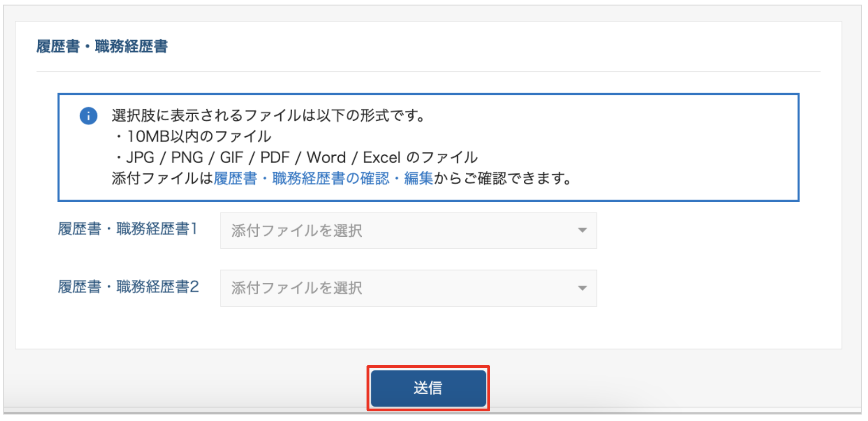The width and height of the screenshot is (868, 421).
Task: Click the divider line under the section heading
Action: click(x=428, y=72)
